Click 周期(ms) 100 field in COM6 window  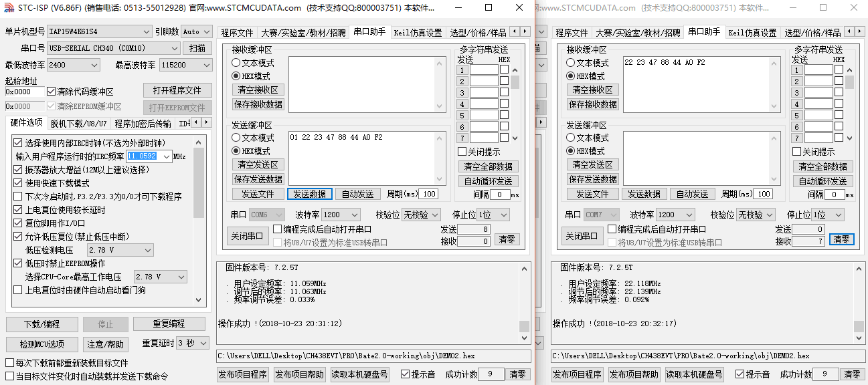click(428, 194)
